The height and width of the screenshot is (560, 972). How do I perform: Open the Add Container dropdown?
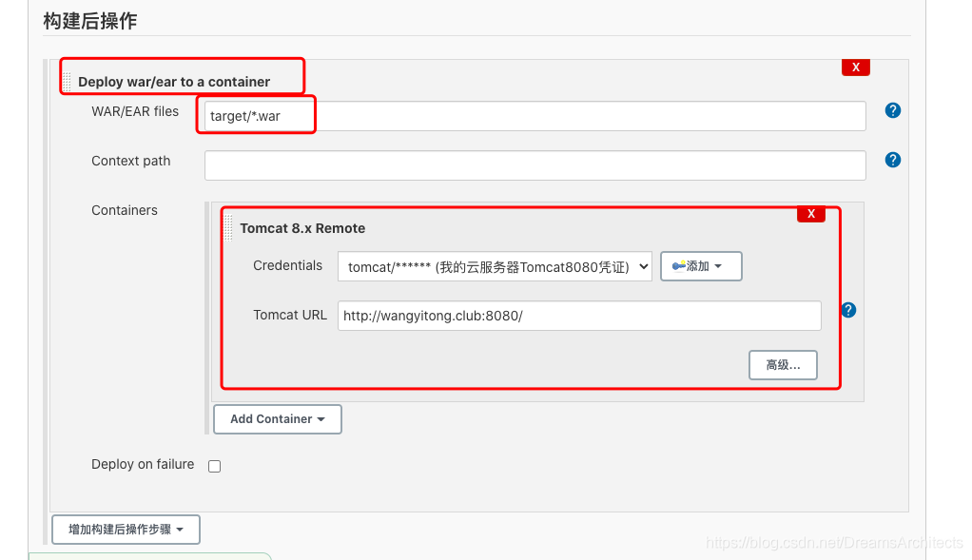[x=277, y=419]
